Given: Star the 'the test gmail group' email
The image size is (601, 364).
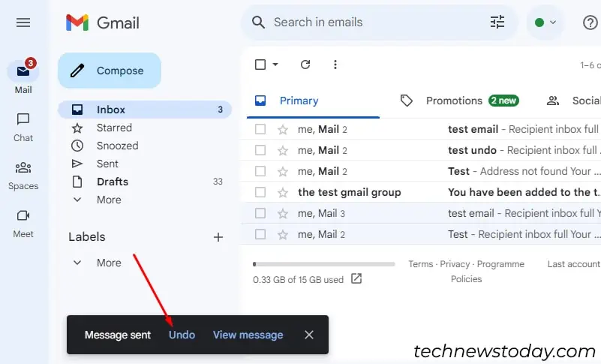Looking at the screenshot, I should click(283, 192).
